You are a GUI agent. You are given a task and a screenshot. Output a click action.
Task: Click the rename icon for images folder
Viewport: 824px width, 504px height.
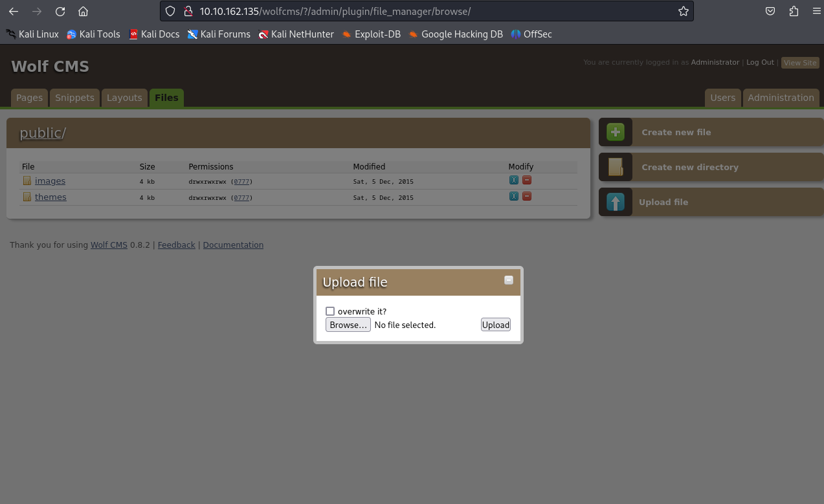coord(514,180)
